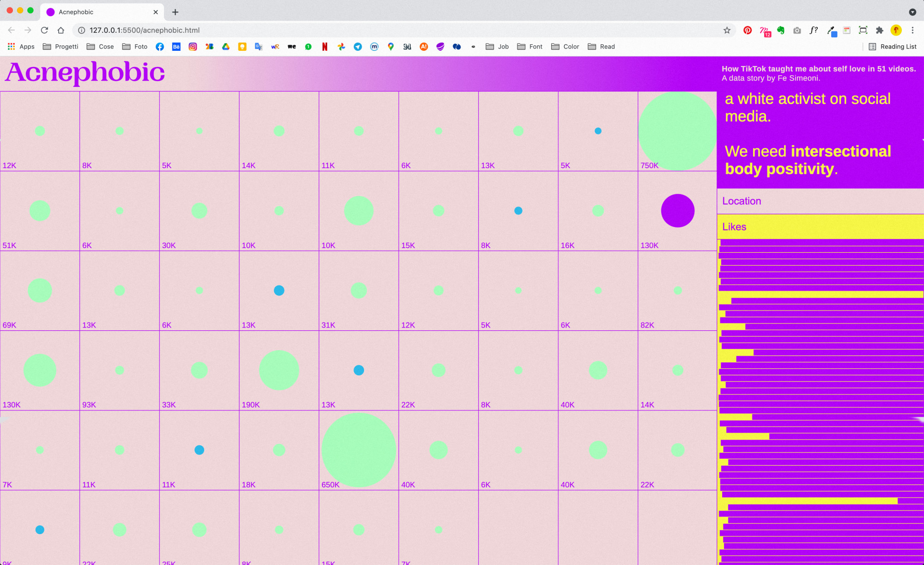Viewport: 924px width, 565px height.
Task: Open the Read bookmarks folder
Action: click(602, 47)
